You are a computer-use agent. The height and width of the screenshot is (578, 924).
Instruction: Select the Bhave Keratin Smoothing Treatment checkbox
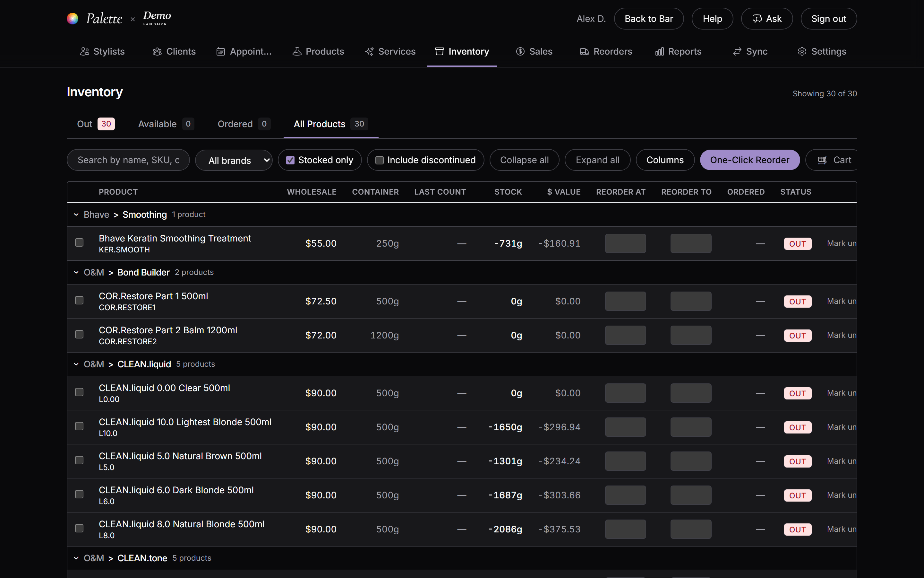(x=79, y=243)
